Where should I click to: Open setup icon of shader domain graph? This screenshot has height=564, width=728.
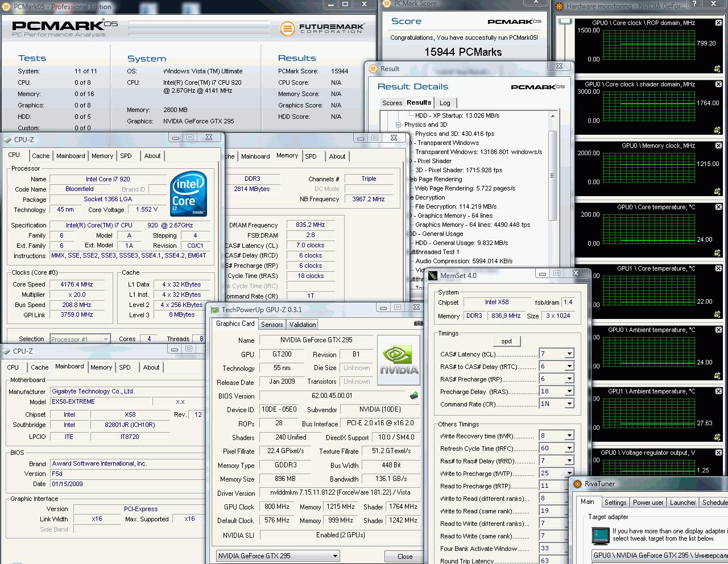718,130
